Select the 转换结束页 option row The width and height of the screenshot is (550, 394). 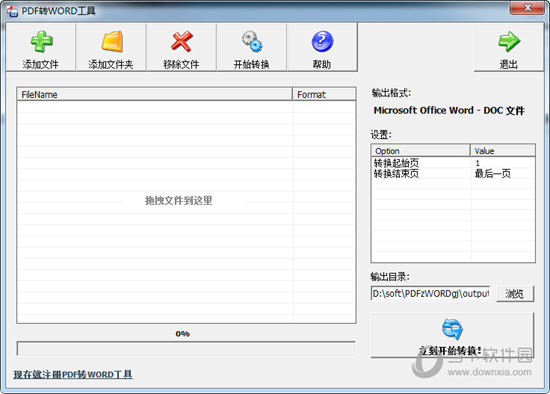point(453,173)
